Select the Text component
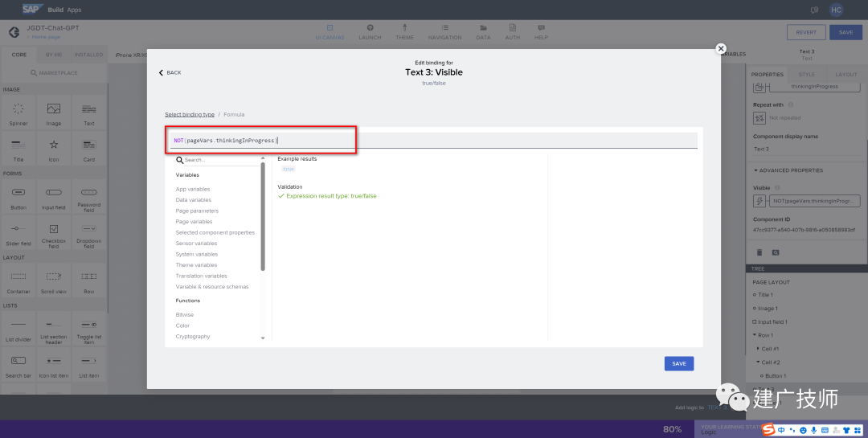This screenshot has width=868, height=438. pos(89,113)
